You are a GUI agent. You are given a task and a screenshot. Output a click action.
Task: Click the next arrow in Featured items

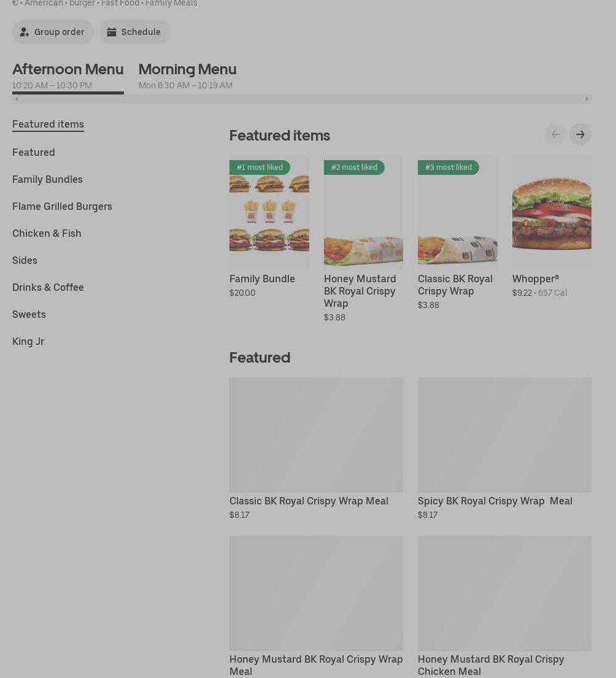[x=580, y=134]
